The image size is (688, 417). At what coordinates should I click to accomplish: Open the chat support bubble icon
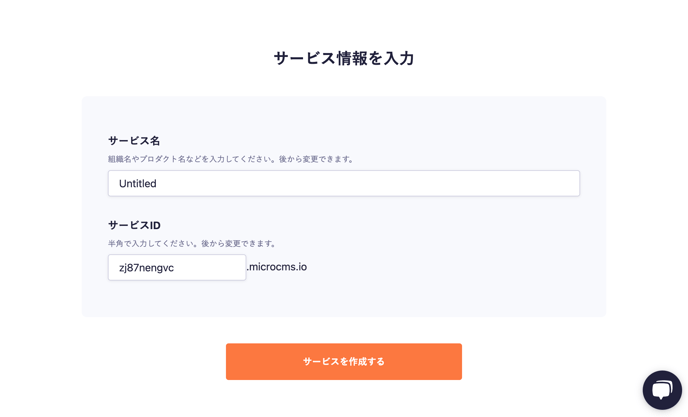(x=662, y=390)
